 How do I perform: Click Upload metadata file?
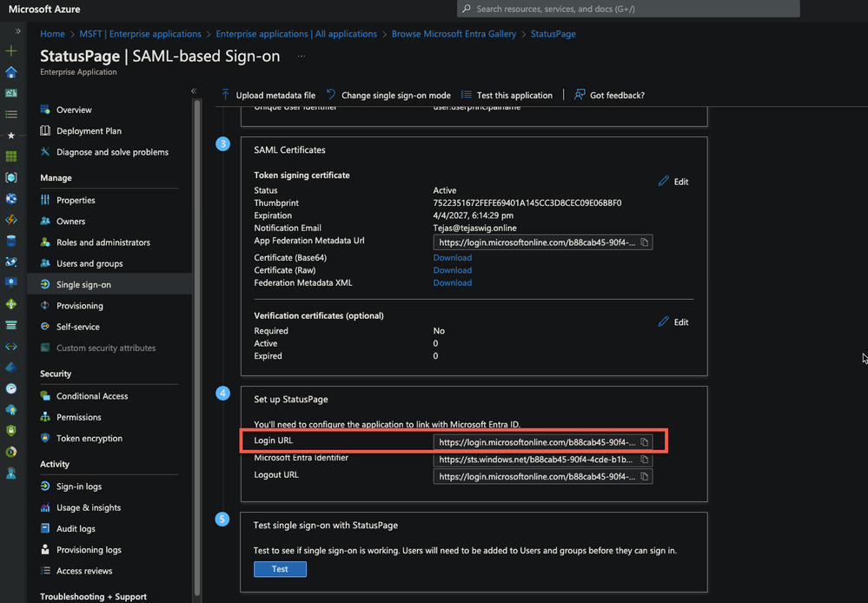tap(268, 96)
